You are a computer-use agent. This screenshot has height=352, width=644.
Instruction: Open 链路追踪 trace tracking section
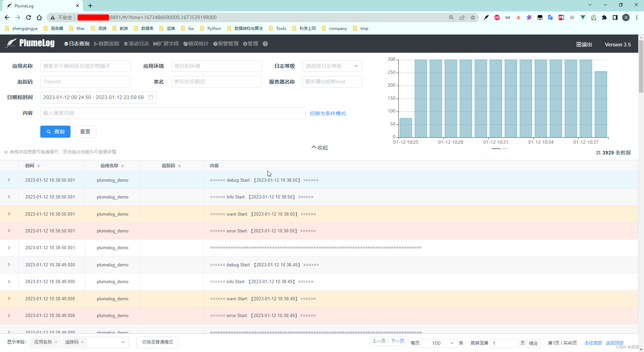pyautogui.click(x=106, y=44)
